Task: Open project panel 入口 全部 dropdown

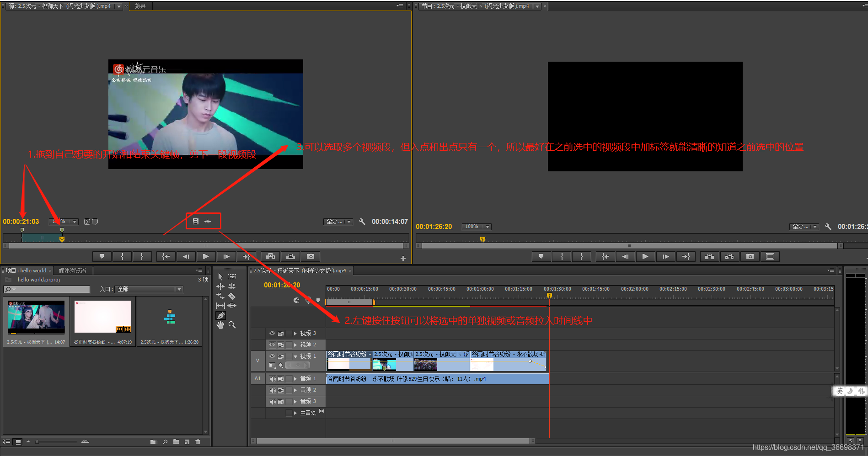Action: [150, 289]
